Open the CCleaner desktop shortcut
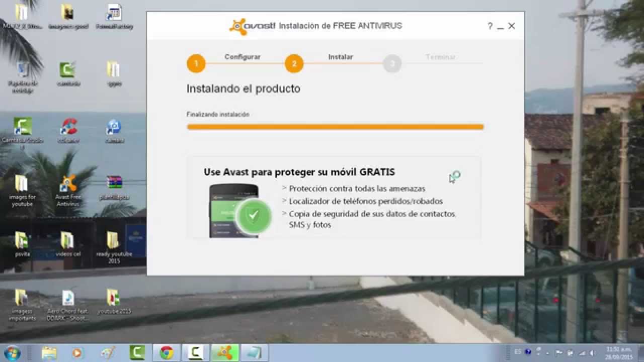 (x=68, y=130)
